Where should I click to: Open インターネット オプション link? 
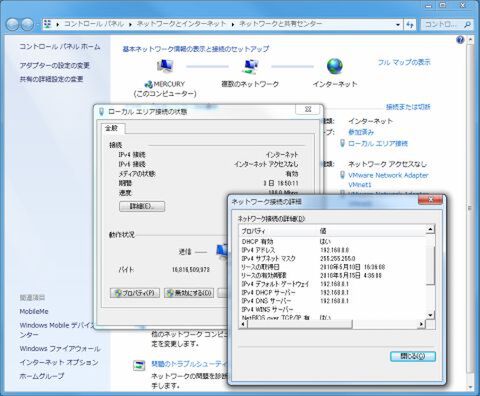(x=59, y=362)
